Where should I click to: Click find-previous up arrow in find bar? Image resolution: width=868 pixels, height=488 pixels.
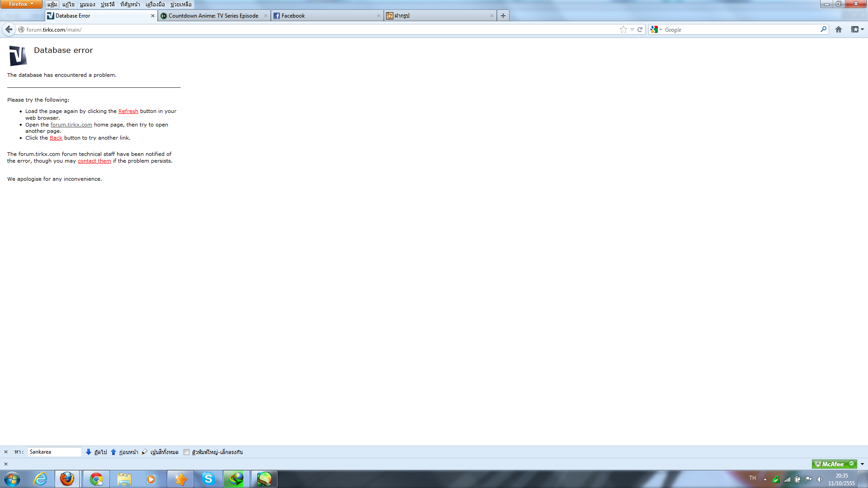(x=113, y=452)
